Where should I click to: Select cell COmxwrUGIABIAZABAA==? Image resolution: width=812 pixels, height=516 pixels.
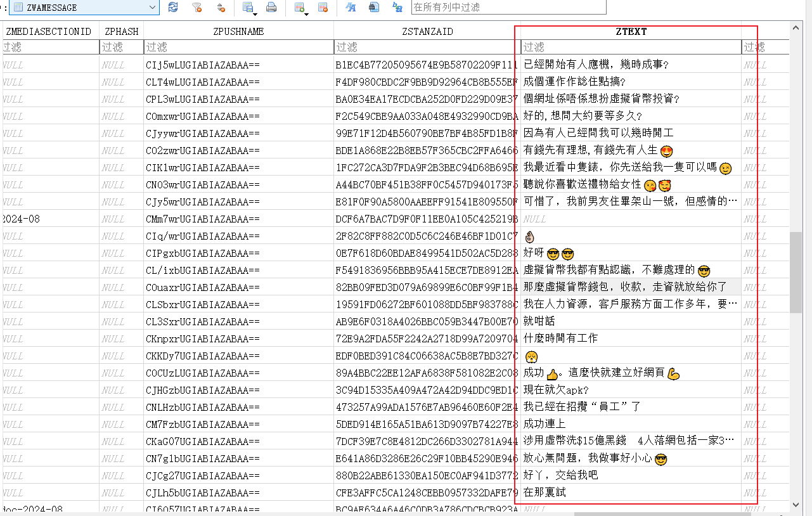[x=239, y=116]
